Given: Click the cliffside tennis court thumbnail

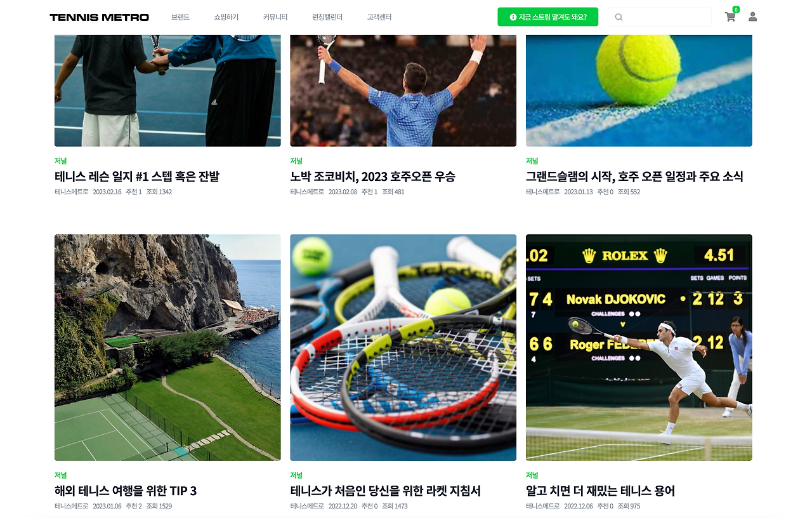Looking at the screenshot, I should click(167, 347).
